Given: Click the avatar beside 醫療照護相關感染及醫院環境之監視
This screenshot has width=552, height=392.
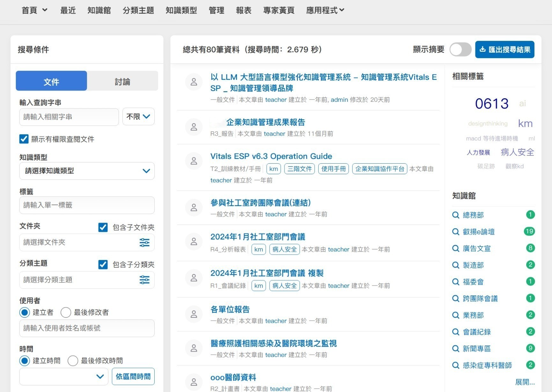Looking at the screenshot, I should (x=194, y=348).
